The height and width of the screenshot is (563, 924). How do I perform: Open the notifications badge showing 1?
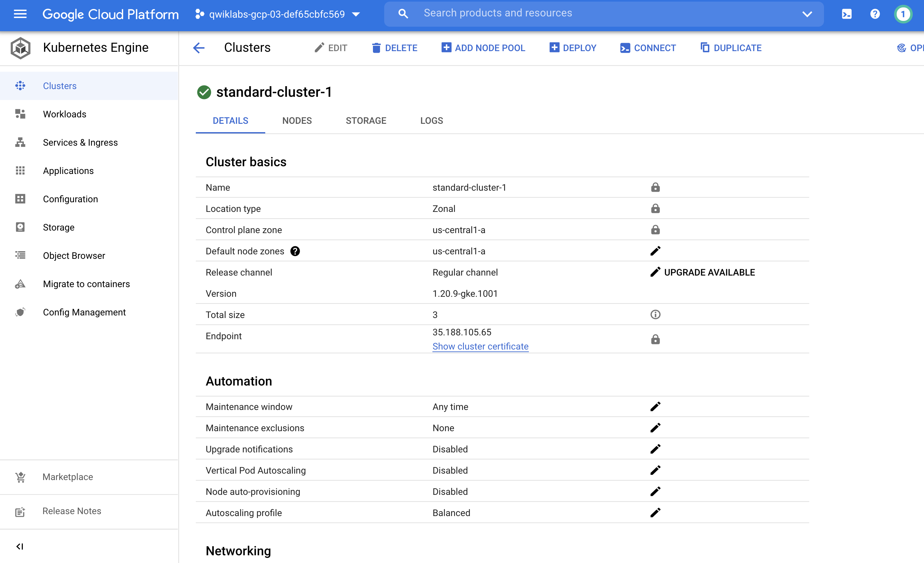tap(903, 14)
